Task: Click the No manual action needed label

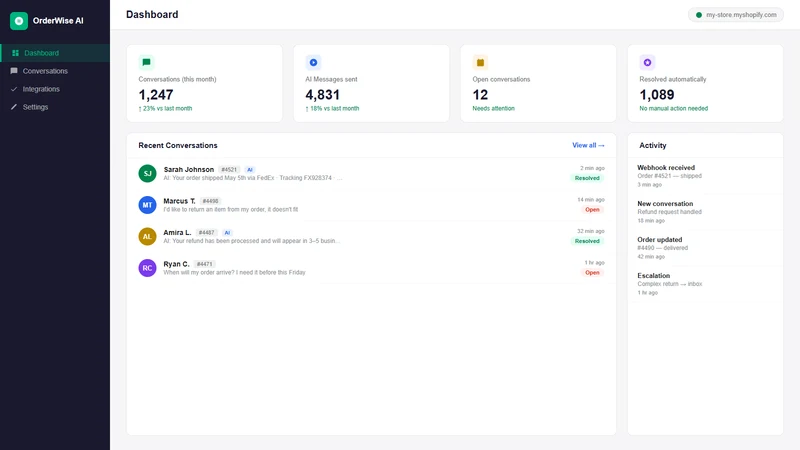Action: (x=673, y=109)
